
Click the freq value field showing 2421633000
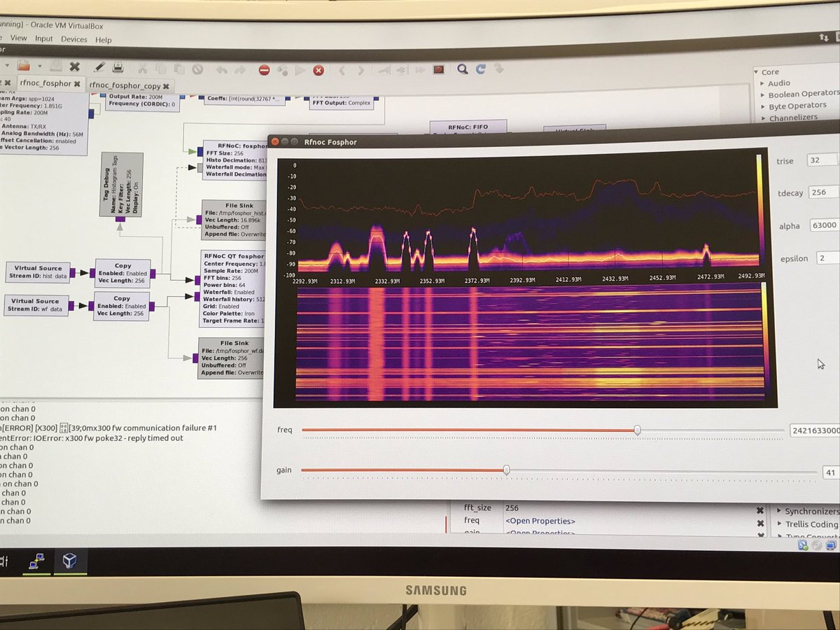coord(815,430)
